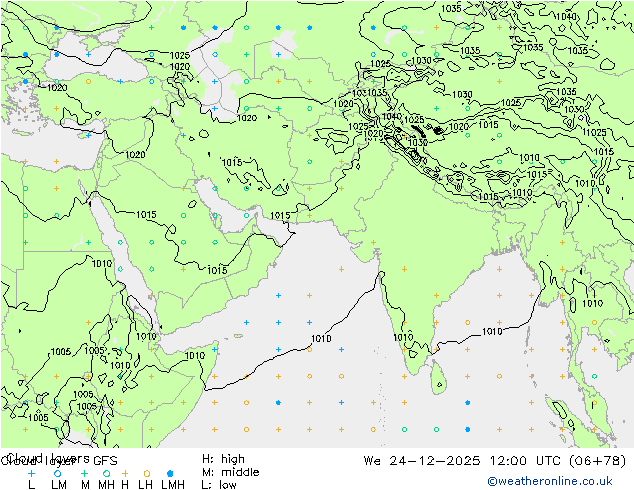Click the orange plus legend symbol above H
The height and width of the screenshot is (490, 634).
(x=125, y=473)
